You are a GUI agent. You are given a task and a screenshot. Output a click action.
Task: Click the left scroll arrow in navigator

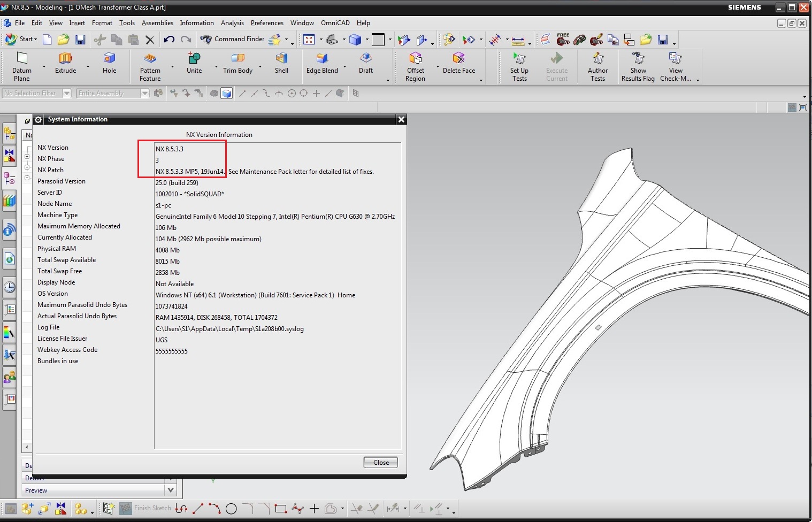click(27, 447)
